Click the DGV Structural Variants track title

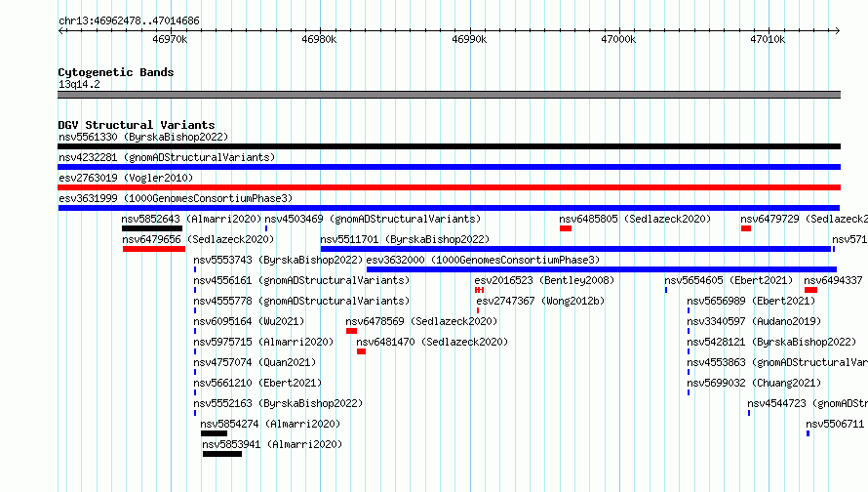[137, 125]
